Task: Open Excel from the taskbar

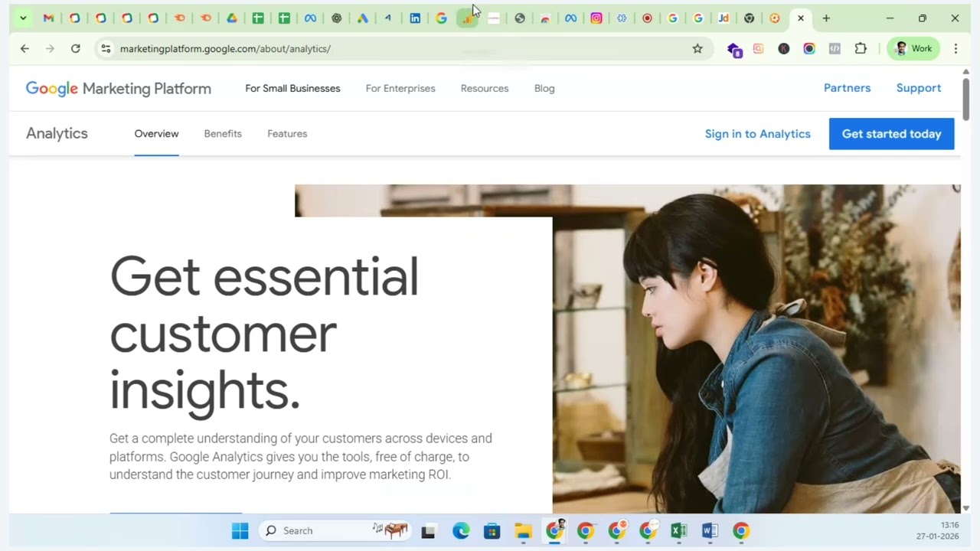Action: tap(678, 530)
